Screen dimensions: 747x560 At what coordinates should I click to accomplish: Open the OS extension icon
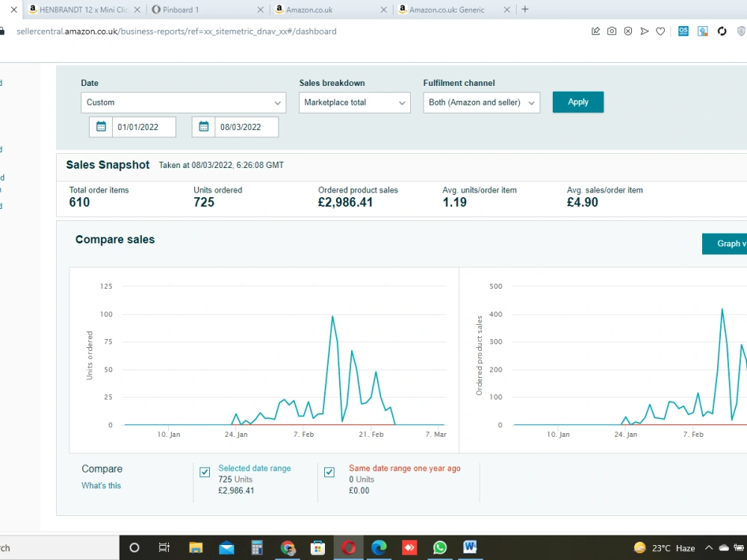pyautogui.click(x=684, y=31)
